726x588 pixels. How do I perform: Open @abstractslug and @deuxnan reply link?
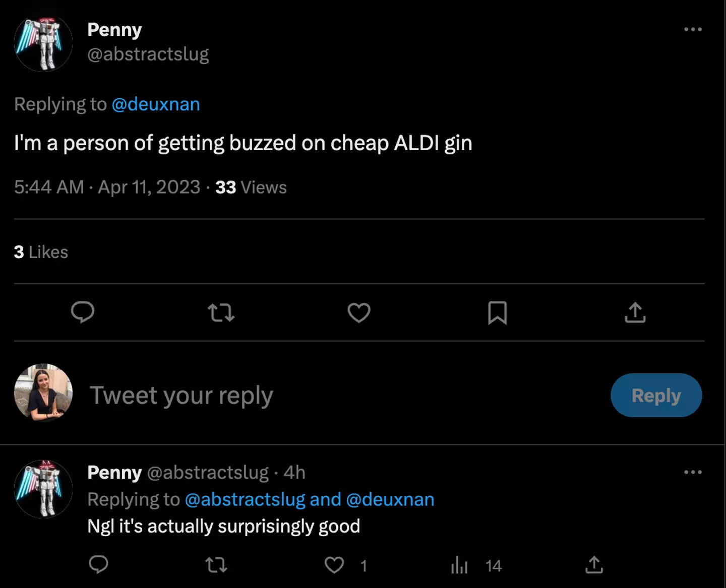point(310,499)
